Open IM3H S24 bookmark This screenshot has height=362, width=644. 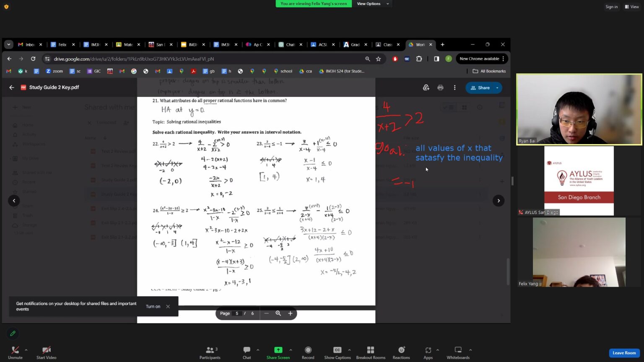pyautogui.click(x=342, y=71)
